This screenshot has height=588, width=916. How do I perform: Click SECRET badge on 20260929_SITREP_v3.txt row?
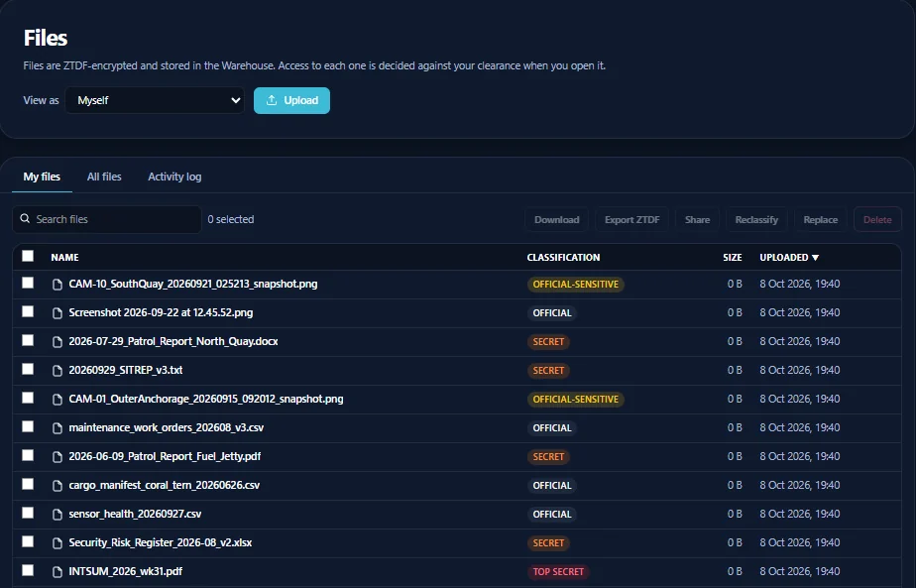(548, 371)
